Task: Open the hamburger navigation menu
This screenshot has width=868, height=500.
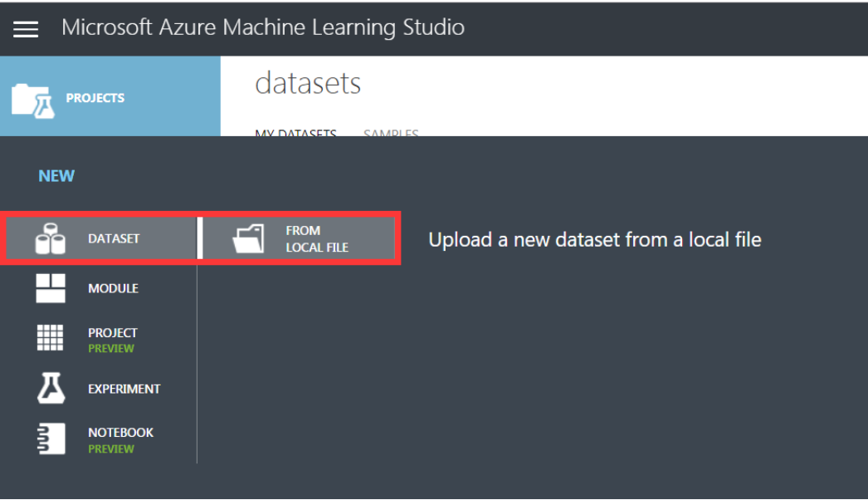Action: [26, 29]
